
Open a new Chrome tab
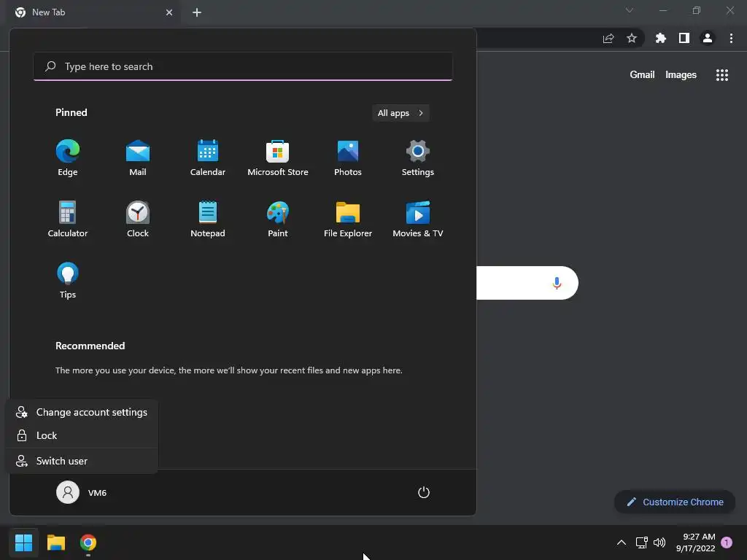tap(197, 12)
